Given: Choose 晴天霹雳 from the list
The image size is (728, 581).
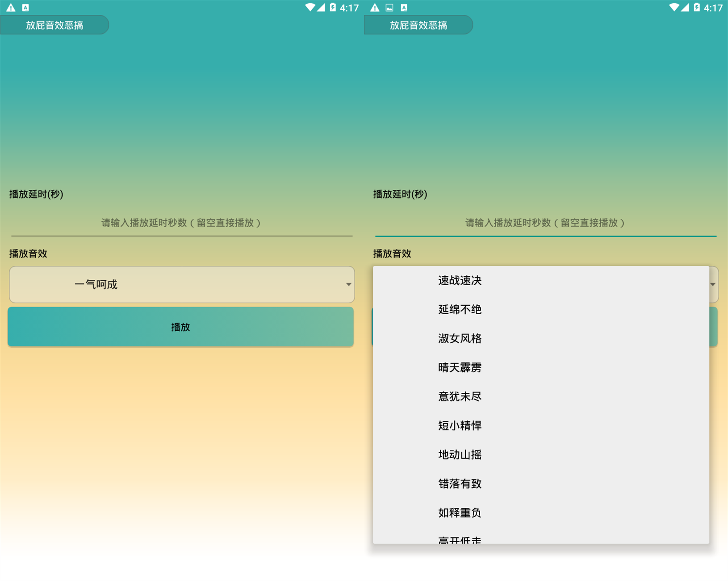Looking at the screenshot, I should tap(460, 367).
